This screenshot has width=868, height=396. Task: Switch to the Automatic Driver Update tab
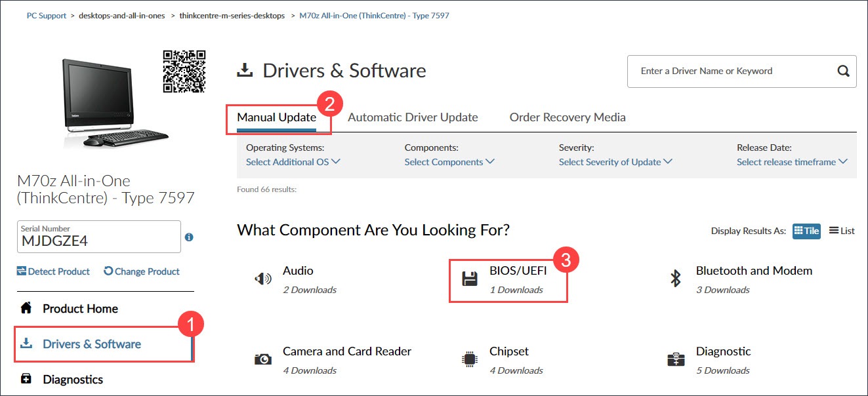(413, 117)
